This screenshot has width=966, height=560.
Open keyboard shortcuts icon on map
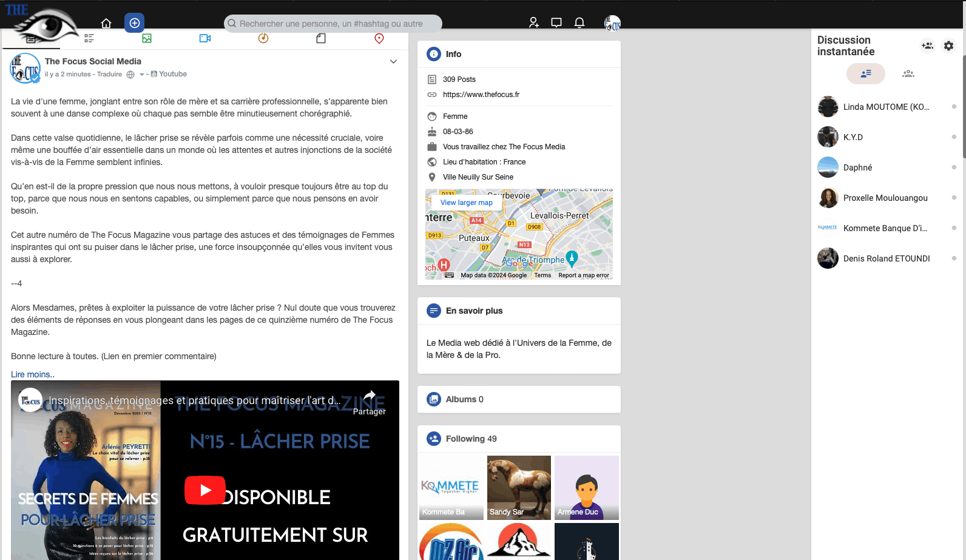click(449, 275)
